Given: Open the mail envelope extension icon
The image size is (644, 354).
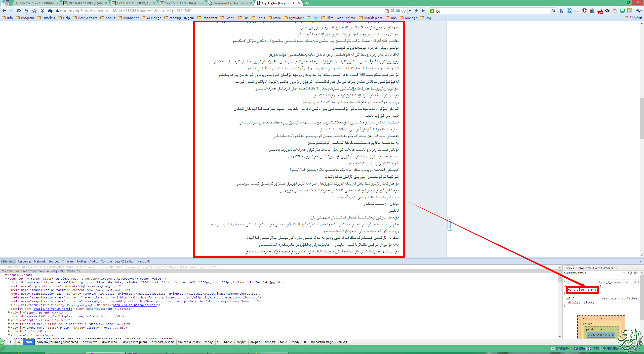Looking at the screenshot, I should 577,11.
